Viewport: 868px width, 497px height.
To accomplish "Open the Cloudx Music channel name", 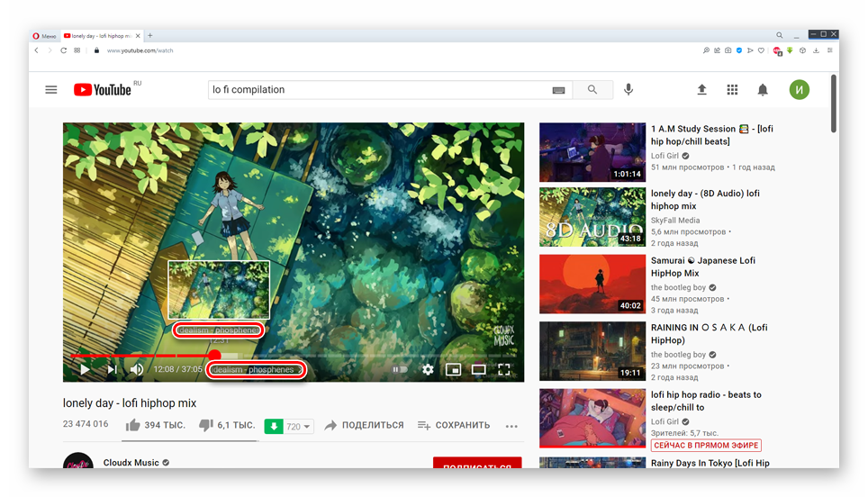I will pyautogui.click(x=131, y=463).
